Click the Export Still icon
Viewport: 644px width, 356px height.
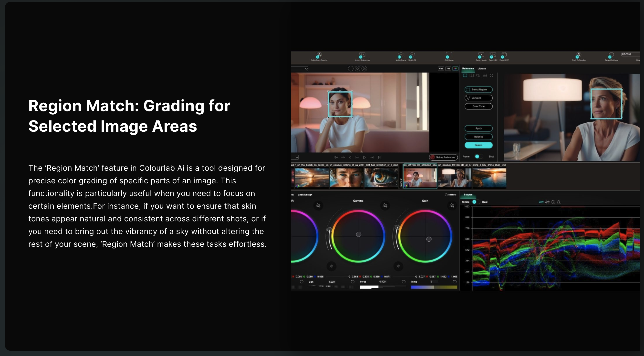click(493, 55)
